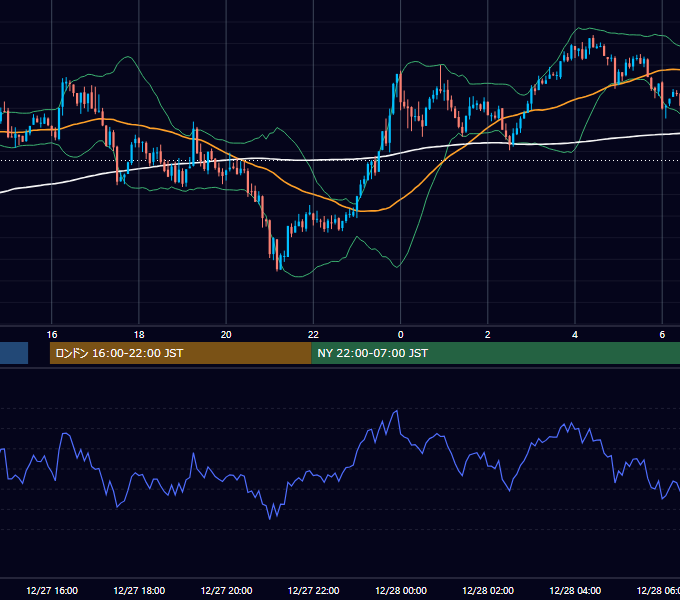Viewport: 680px width, 600px height.
Task: Click the 12/28 00:00 date label
Action: (401, 590)
